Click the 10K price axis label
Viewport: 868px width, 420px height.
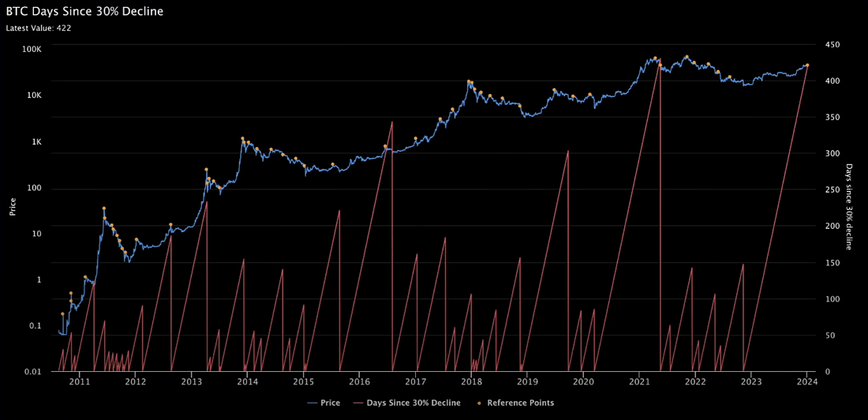(33, 96)
